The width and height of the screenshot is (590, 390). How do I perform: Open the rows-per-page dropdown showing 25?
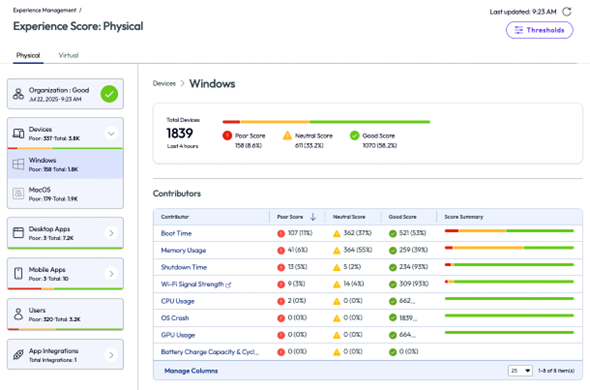point(520,371)
